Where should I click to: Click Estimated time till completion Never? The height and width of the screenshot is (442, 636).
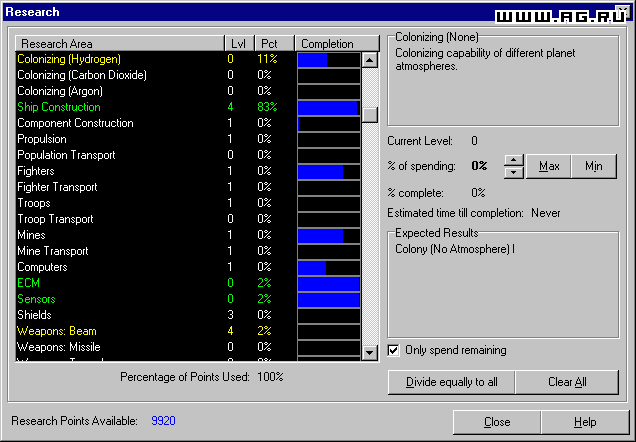[x=546, y=213]
